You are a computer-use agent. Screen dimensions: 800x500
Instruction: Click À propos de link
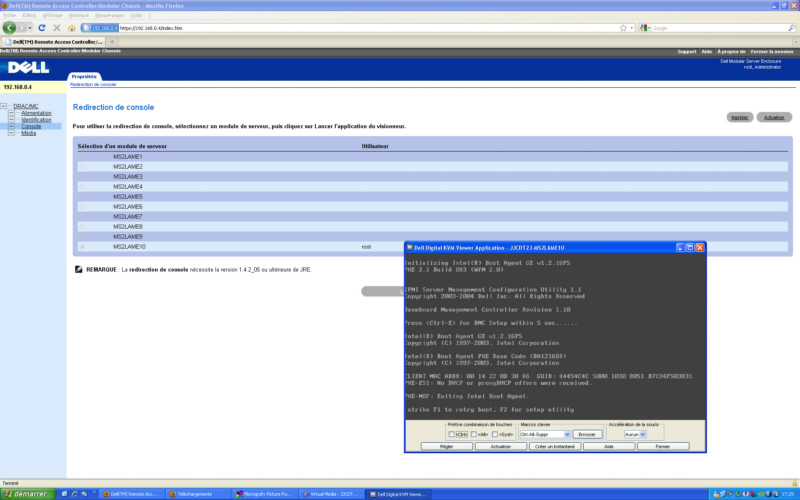click(x=731, y=52)
